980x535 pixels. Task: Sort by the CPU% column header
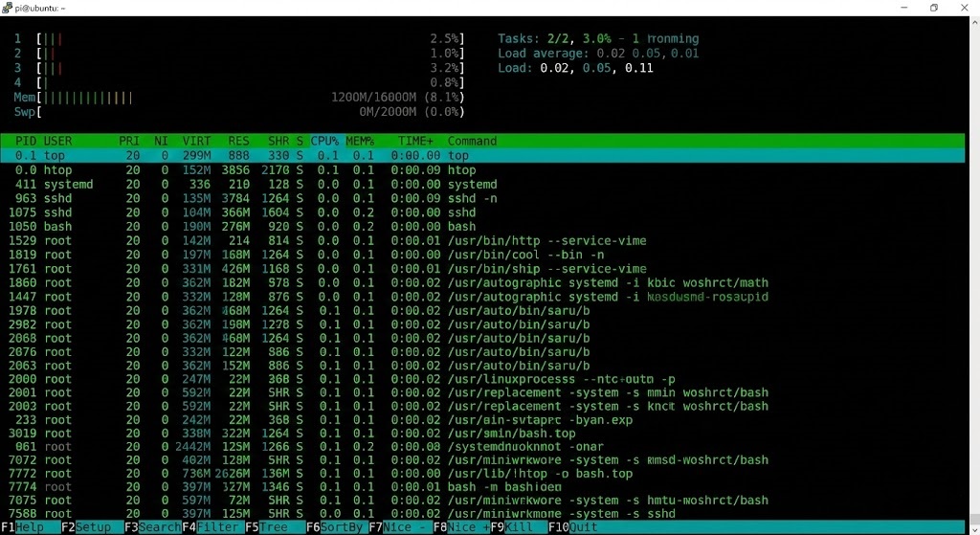tap(324, 142)
